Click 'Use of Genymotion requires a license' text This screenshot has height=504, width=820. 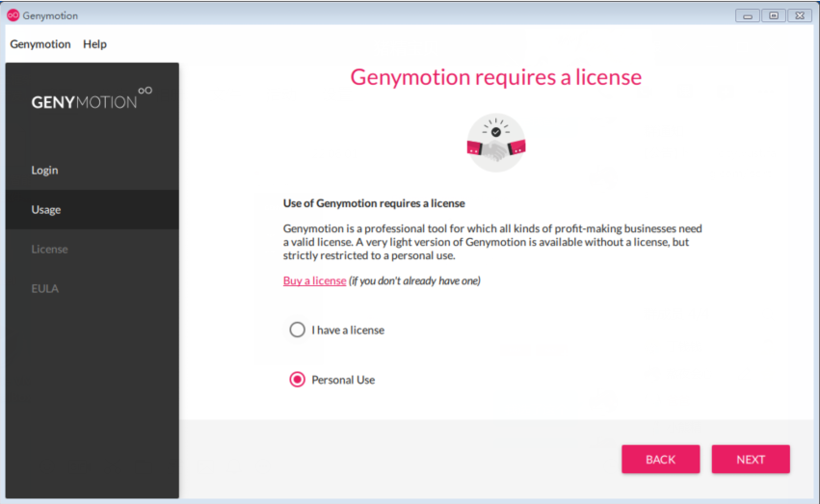374,203
